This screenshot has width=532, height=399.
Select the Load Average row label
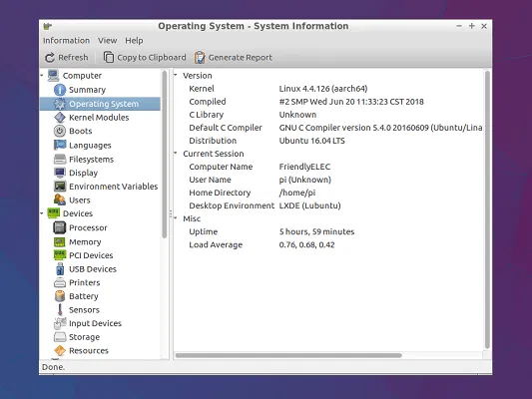[x=216, y=244]
